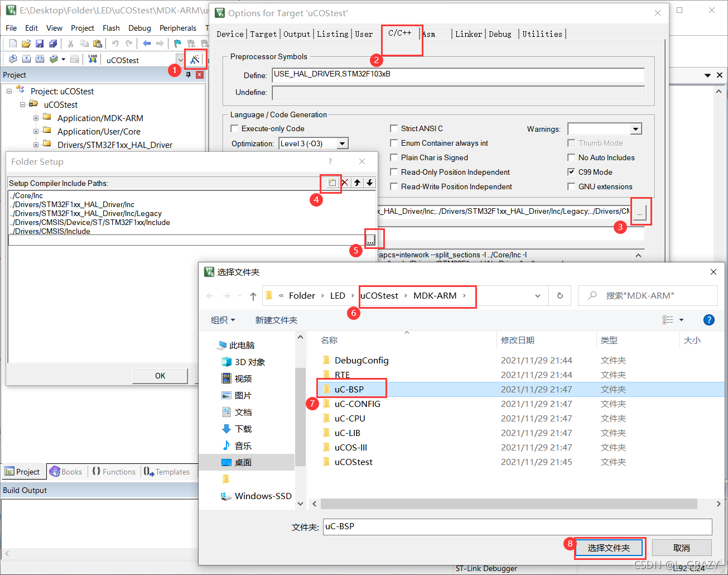
Task: Click the Define preprocessor symbols field
Action: coord(458,75)
